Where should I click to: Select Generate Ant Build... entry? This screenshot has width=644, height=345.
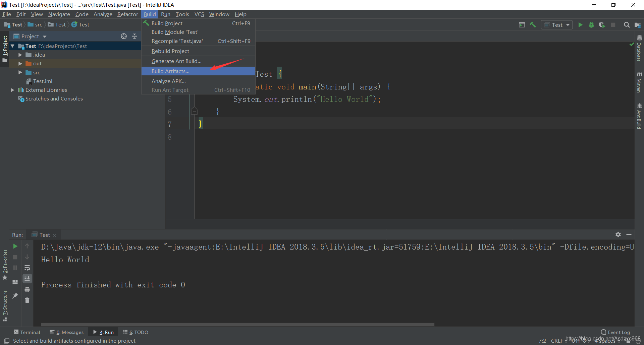tap(198, 61)
